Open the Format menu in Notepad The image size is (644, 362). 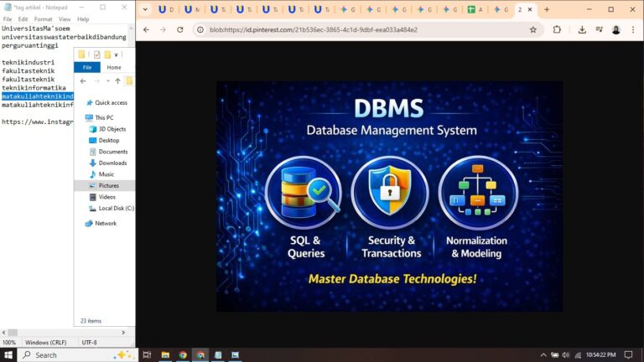click(43, 18)
